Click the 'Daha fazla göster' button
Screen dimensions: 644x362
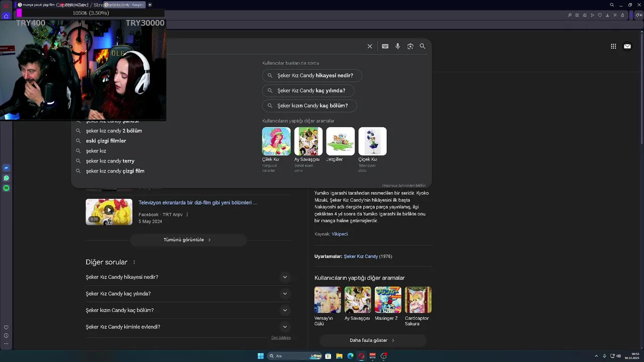tap(372, 340)
